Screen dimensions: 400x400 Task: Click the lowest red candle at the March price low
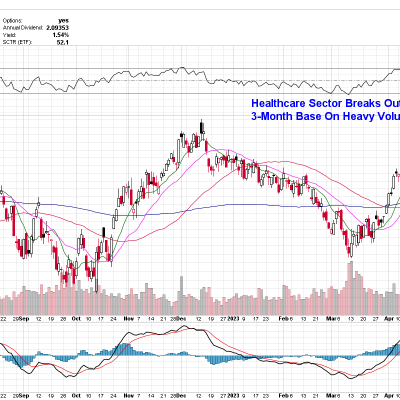point(350,251)
